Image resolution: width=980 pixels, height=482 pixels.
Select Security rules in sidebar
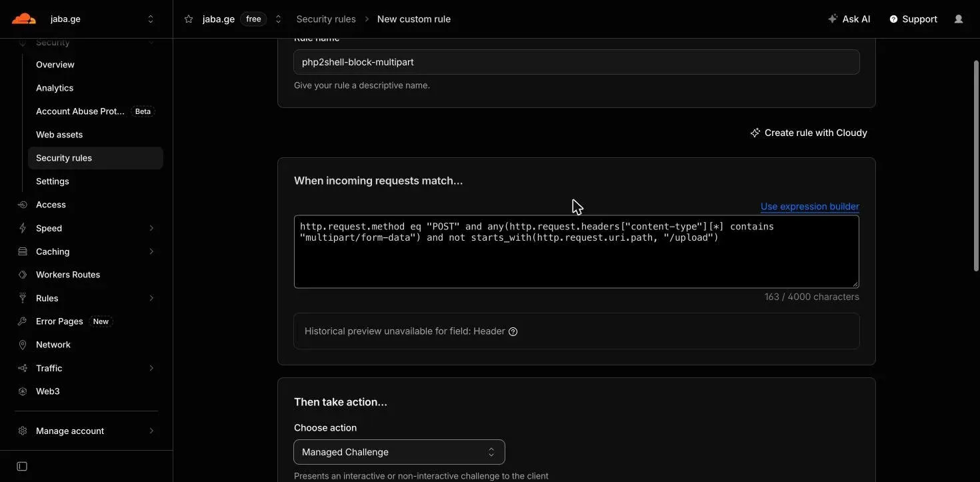pyautogui.click(x=95, y=158)
